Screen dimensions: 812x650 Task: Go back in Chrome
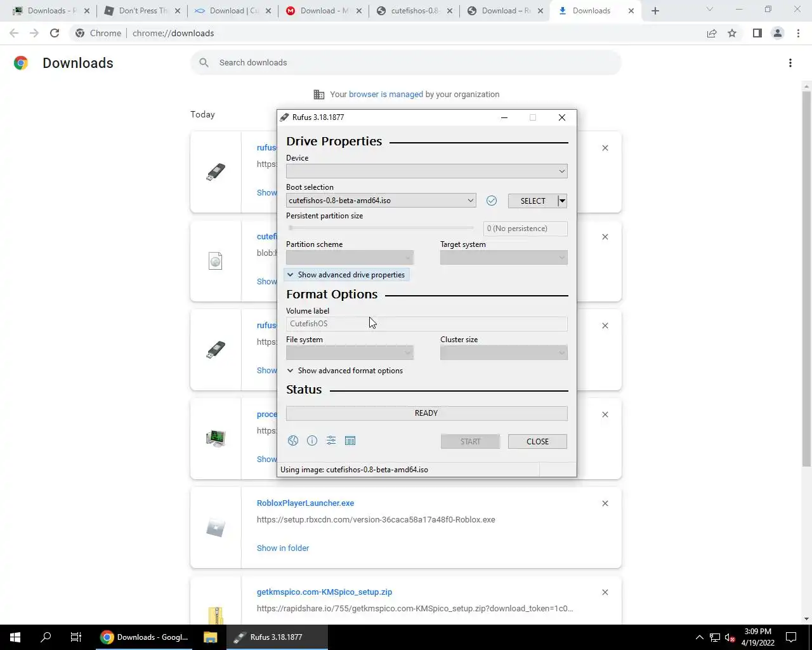pyautogui.click(x=14, y=33)
